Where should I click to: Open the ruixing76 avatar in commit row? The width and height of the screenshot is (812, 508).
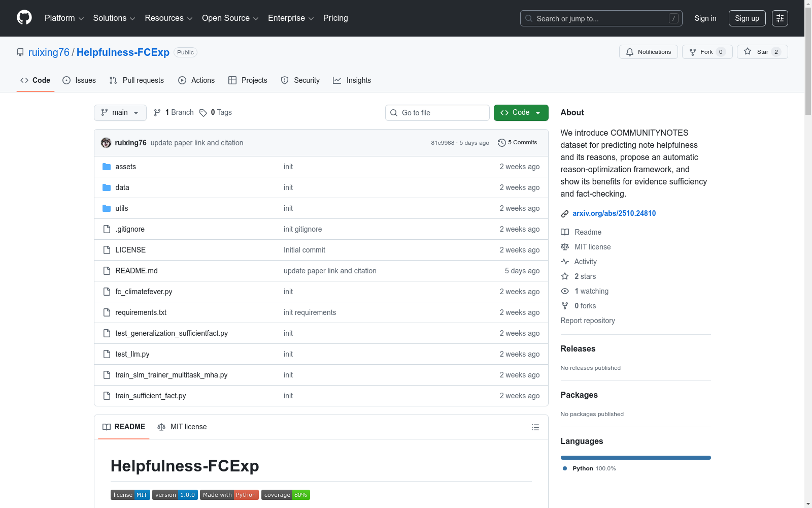tap(106, 143)
